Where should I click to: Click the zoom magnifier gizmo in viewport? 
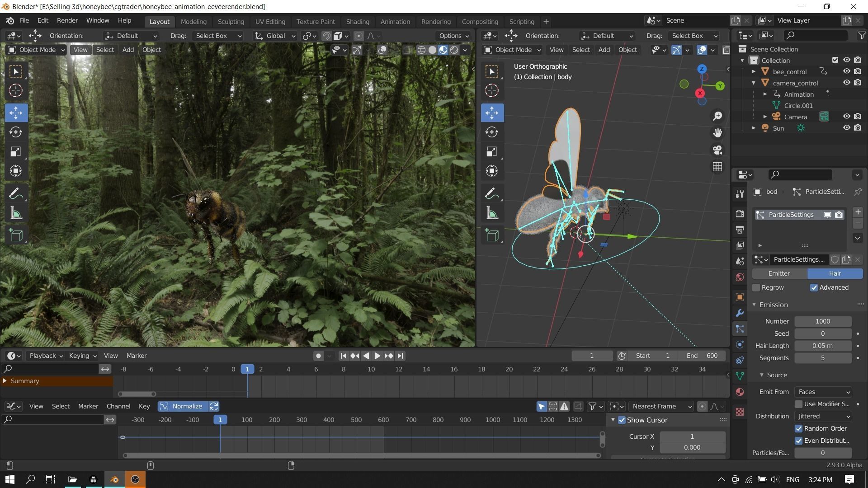point(717,116)
